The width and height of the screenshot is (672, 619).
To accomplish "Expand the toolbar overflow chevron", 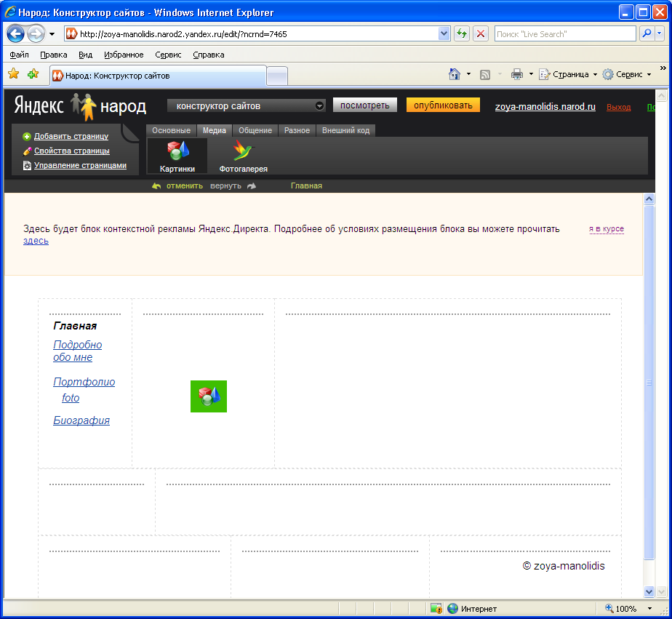I will tap(663, 68).
